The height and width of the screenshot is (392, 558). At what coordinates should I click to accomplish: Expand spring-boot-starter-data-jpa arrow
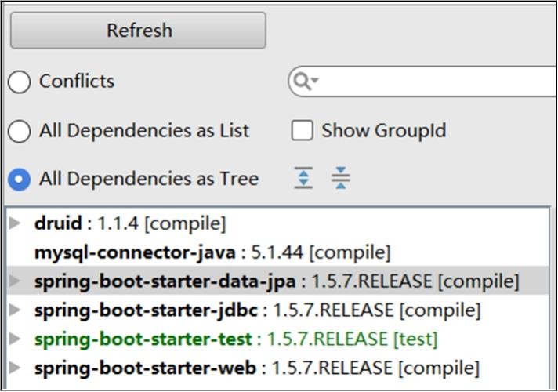click(x=15, y=281)
